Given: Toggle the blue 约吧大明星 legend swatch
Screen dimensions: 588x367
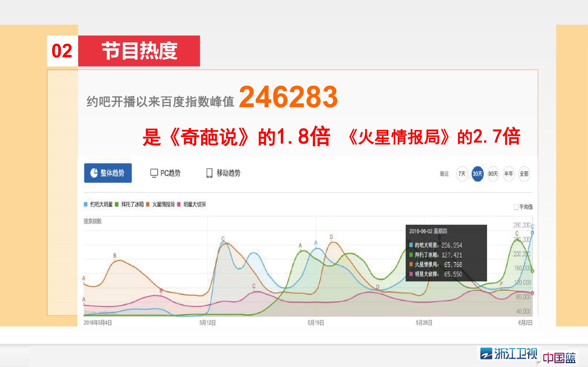Looking at the screenshot, I should [86, 204].
